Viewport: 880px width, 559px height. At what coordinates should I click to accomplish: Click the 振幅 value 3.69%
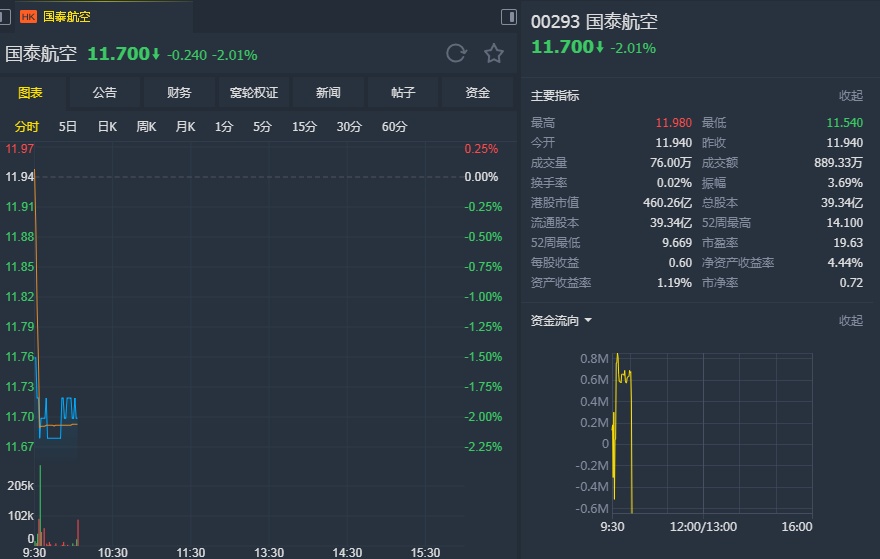[845, 183]
